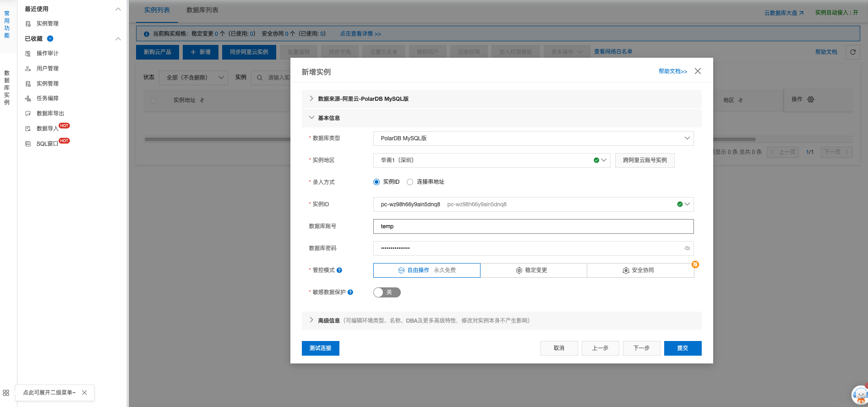Toggle the 敏感数据保护 switch
This screenshot has height=407, width=868.
387,292
